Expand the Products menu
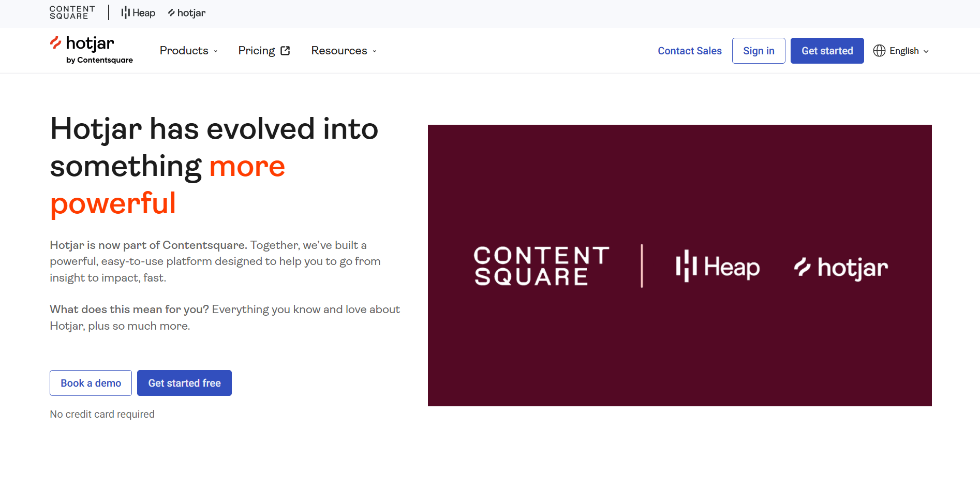 click(189, 51)
